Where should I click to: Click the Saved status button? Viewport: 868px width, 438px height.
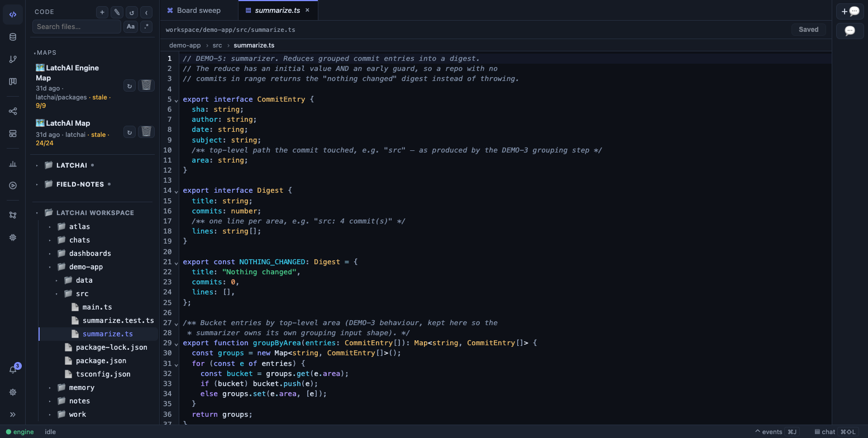tap(808, 30)
